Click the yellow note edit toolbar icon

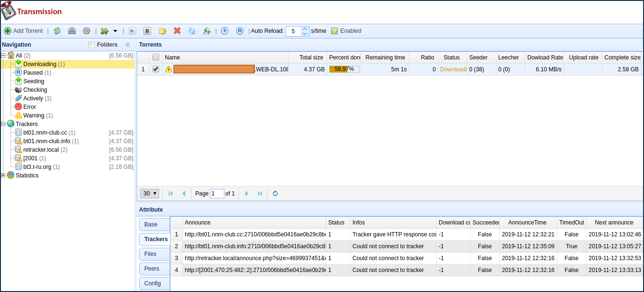pyautogui.click(x=162, y=31)
